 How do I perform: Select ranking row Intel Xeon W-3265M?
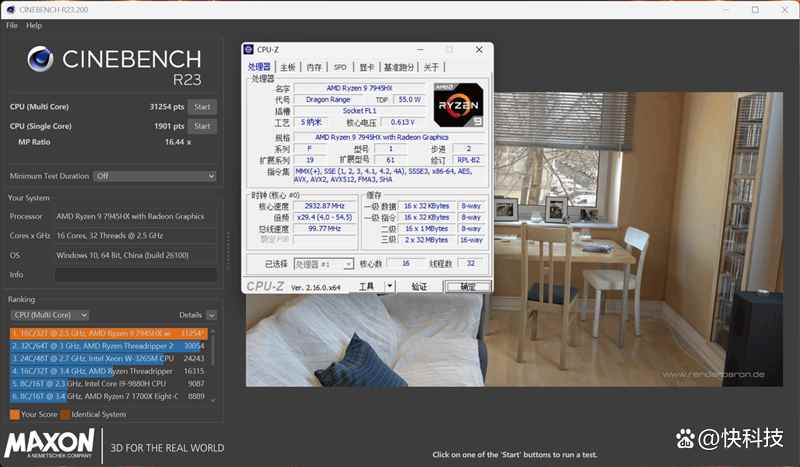(109, 358)
